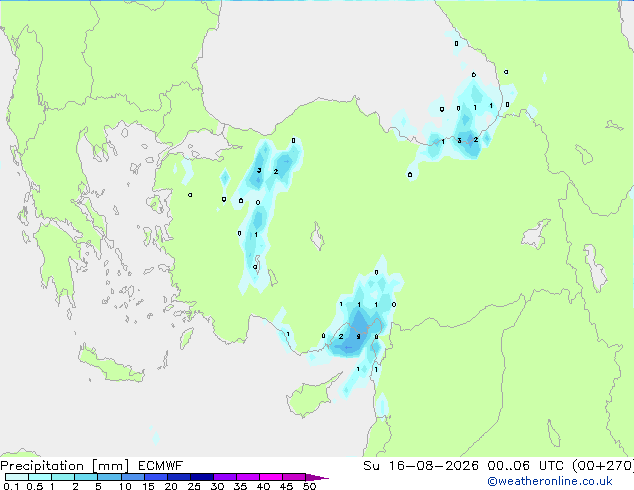The image size is (634, 490).
Task: Click the 15–20 mm legend color swatch
Action: tap(155, 477)
